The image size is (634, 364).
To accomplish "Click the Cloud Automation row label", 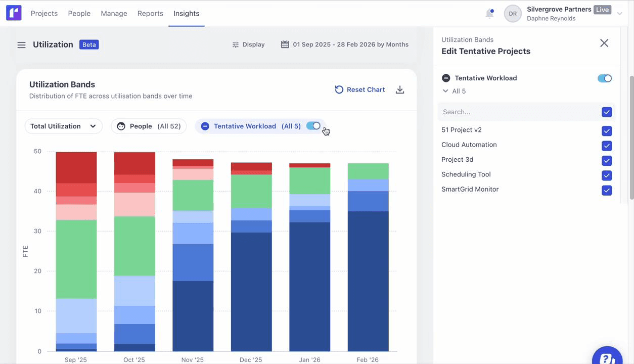I will click(469, 145).
